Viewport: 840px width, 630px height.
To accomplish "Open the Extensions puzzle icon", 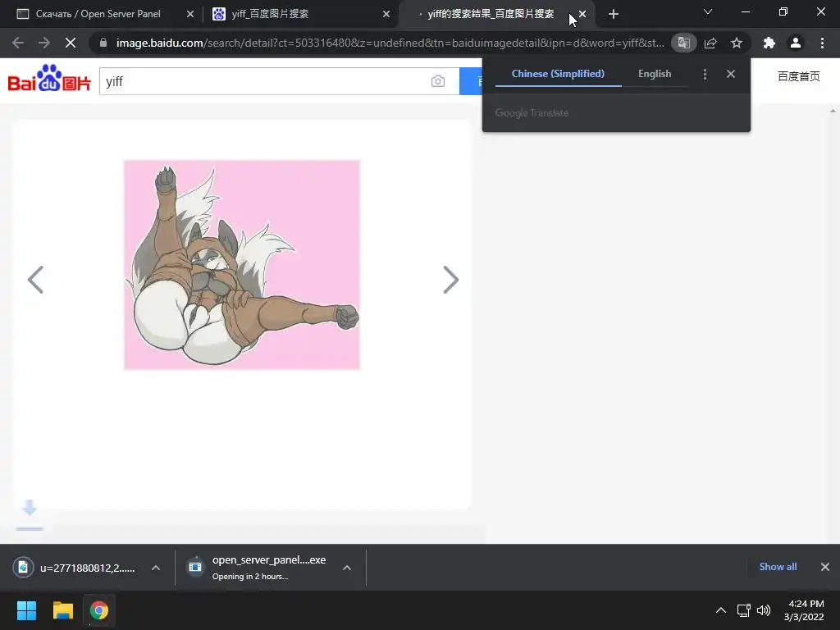I will click(x=769, y=43).
